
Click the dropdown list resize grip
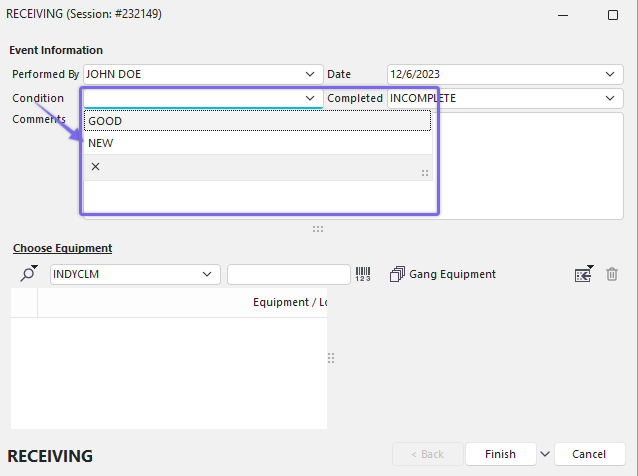click(x=425, y=173)
